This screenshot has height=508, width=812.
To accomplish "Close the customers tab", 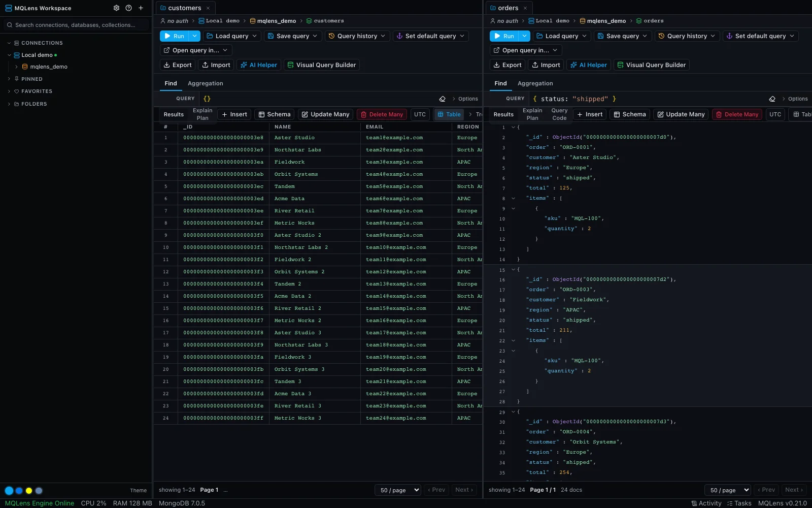I will coord(208,8).
